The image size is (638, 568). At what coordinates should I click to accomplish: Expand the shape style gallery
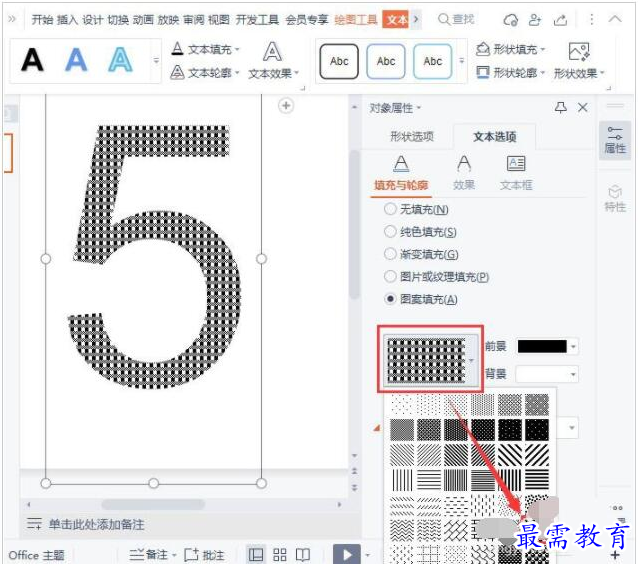[x=461, y=61]
